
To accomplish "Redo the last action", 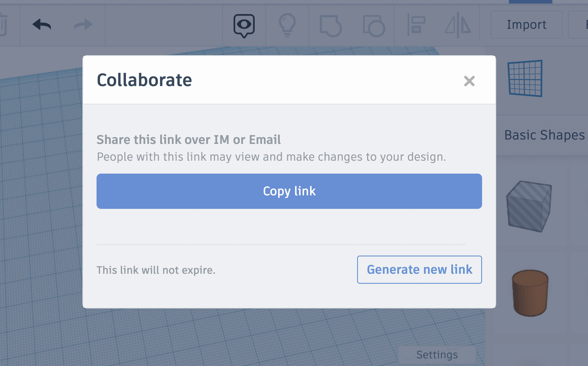I will click(x=84, y=25).
